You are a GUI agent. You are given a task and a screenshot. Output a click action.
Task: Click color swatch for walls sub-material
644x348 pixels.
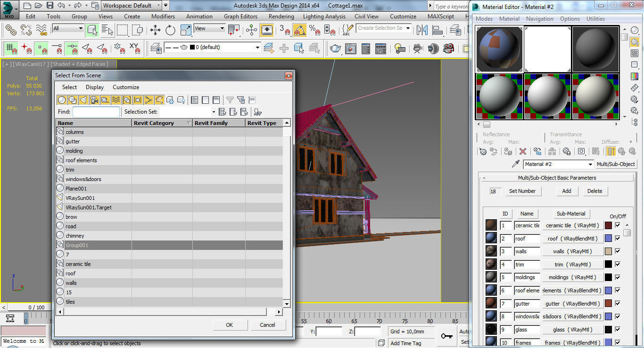click(608, 251)
